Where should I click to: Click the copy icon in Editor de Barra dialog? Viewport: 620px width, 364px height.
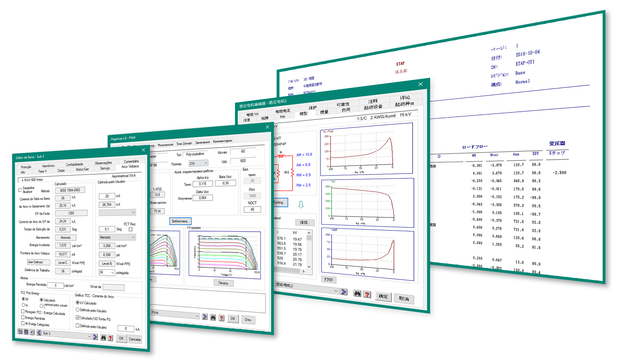[x=20, y=332]
